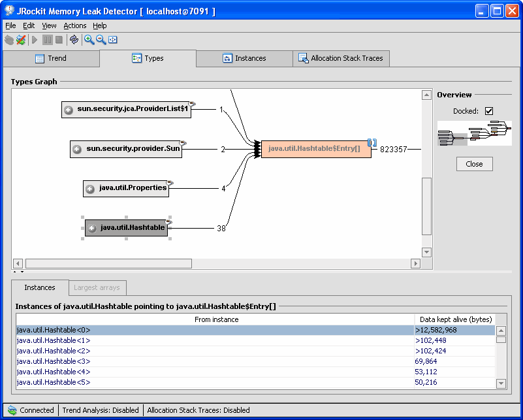Click the stop toolbar icon

coord(59,40)
